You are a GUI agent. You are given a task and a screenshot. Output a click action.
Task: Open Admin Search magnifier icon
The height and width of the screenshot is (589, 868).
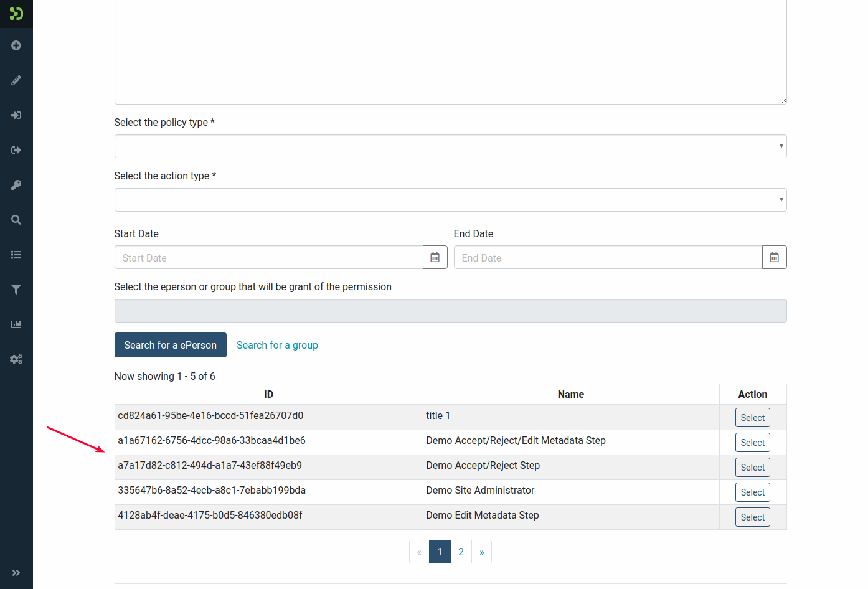point(16,220)
